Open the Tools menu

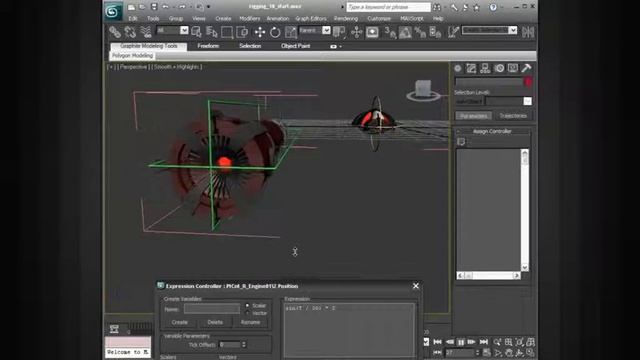[x=153, y=18]
